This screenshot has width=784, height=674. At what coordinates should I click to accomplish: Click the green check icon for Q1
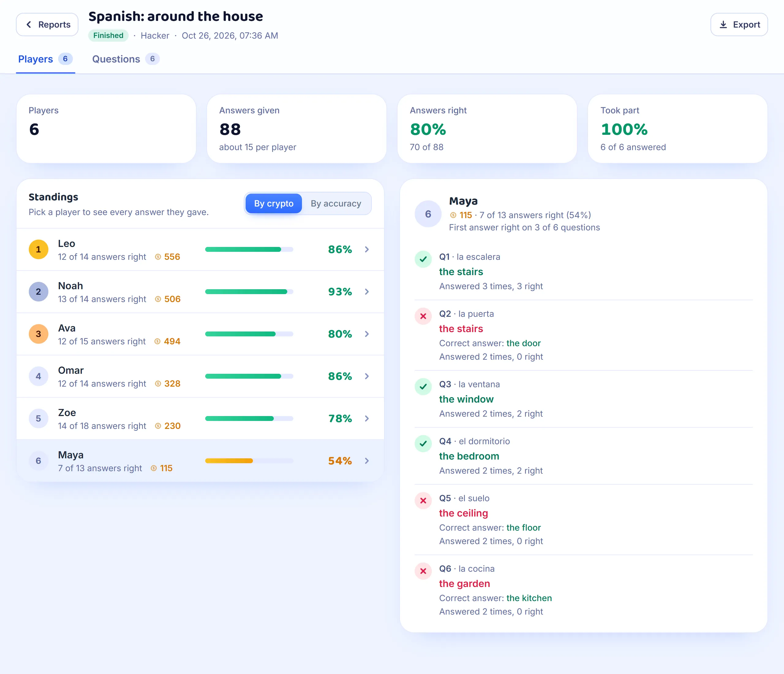click(424, 259)
